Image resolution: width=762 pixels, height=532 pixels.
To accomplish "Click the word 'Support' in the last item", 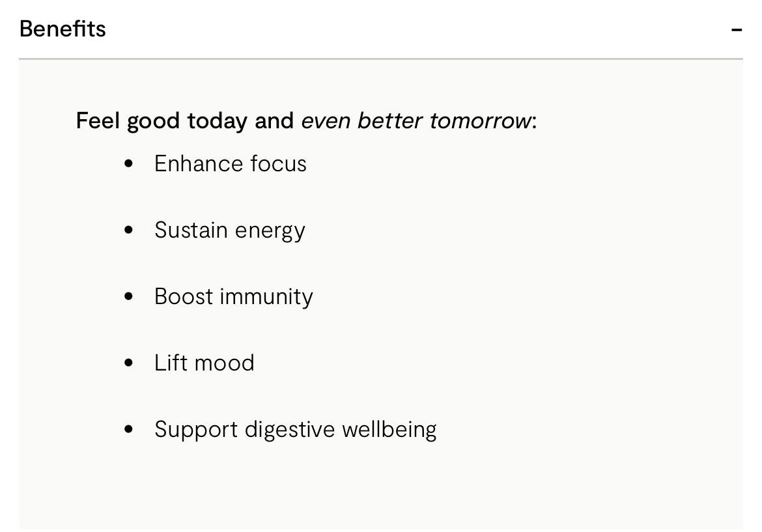I will 195,430.
